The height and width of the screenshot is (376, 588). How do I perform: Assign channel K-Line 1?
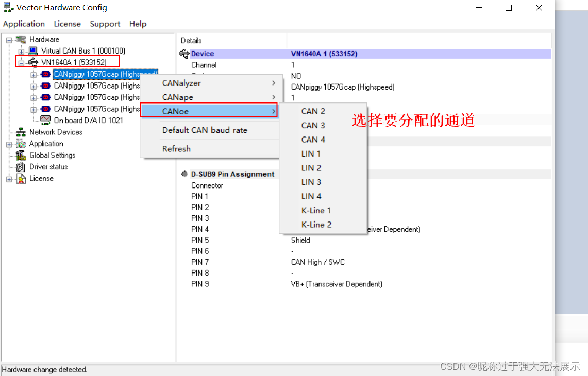pos(323,211)
